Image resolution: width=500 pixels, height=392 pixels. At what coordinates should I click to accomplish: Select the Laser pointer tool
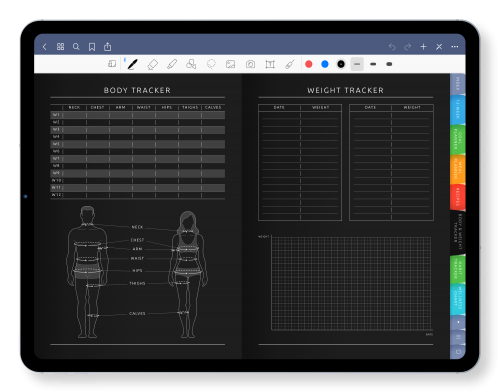pos(290,64)
